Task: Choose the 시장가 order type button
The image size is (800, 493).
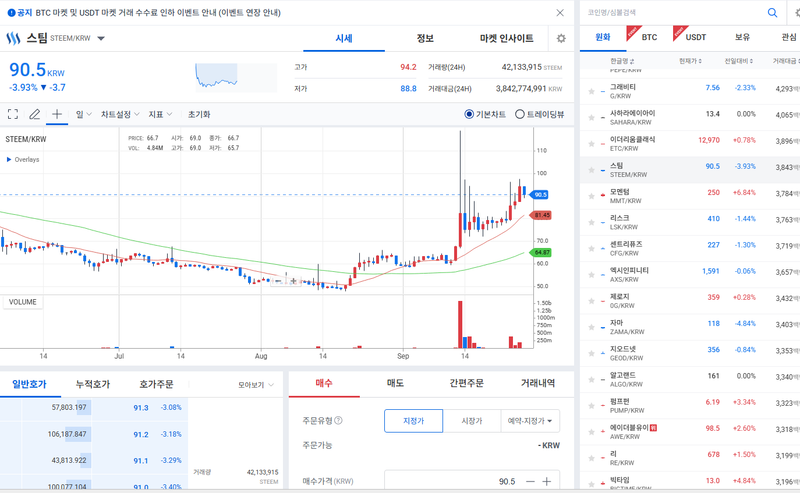Action: pyautogui.click(x=471, y=421)
